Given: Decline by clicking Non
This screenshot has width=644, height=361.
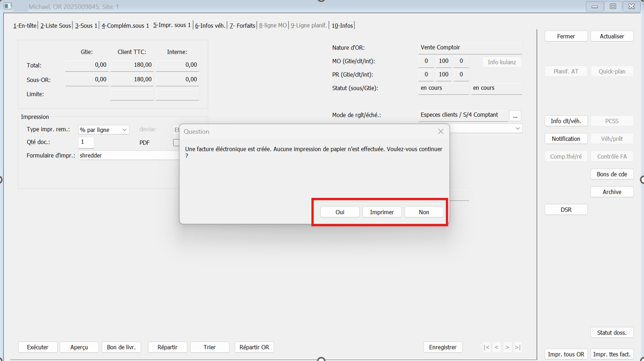Looking at the screenshot, I should pos(424,212).
